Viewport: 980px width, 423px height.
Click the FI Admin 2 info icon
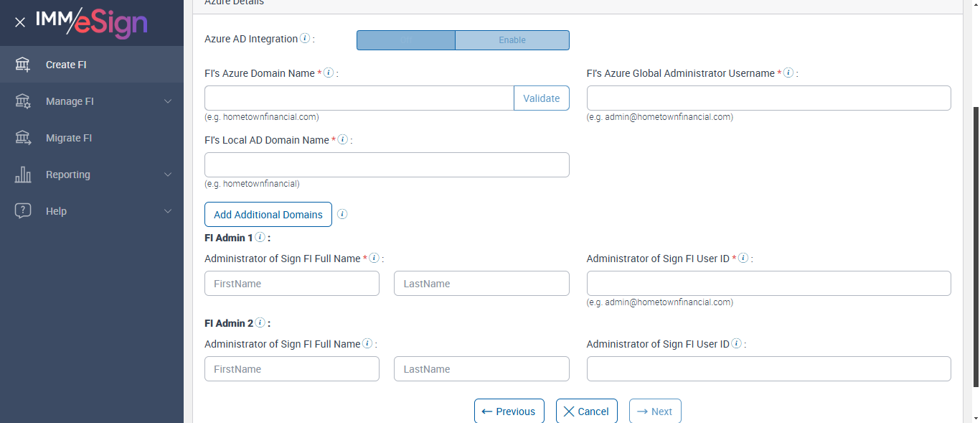(260, 322)
